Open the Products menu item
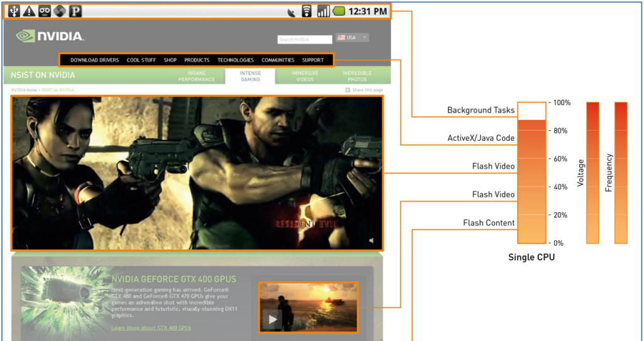The height and width of the screenshot is (341, 644). (197, 60)
